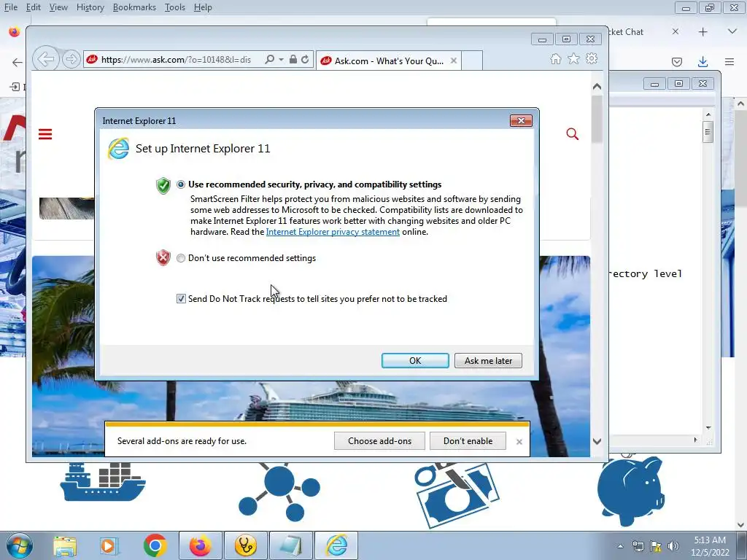The width and height of the screenshot is (747, 560).
Task: Click the Ask me later button
Action: tap(488, 360)
